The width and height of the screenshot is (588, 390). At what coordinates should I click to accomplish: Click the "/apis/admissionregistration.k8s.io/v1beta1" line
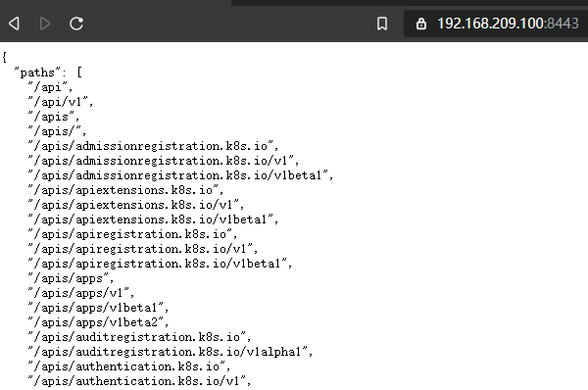point(180,174)
